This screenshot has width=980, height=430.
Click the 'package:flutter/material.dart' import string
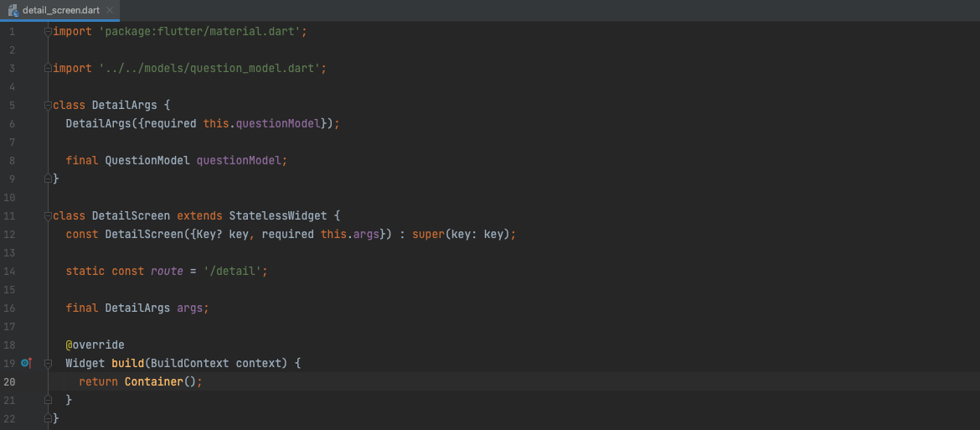pos(200,31)
